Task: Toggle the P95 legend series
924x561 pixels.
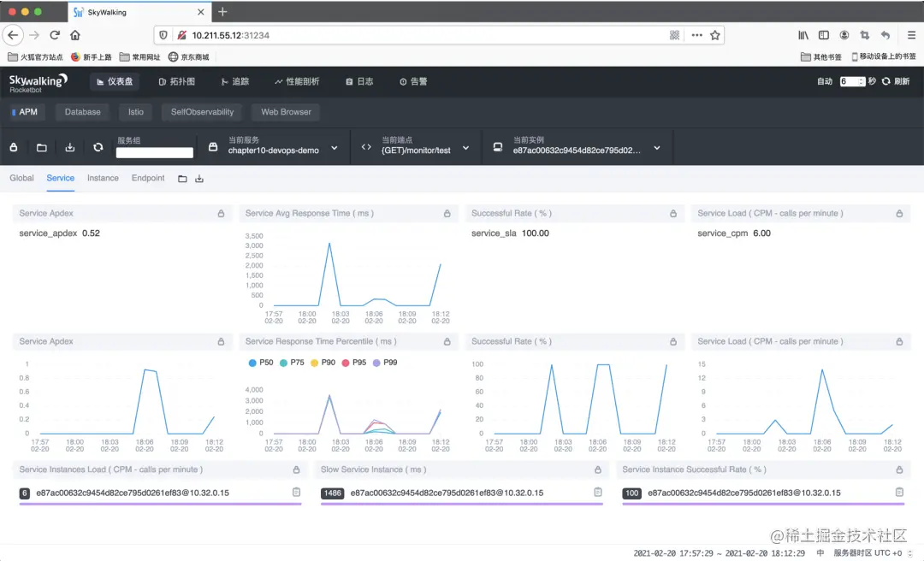Action: click(x=353, y=363)
